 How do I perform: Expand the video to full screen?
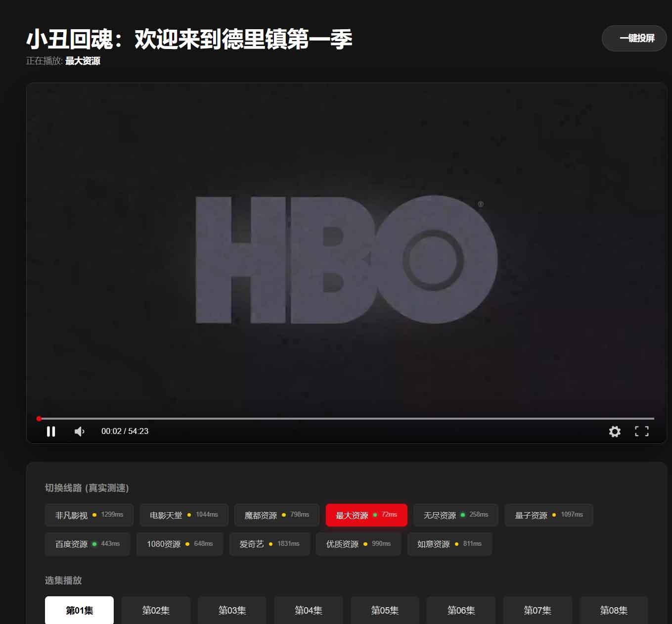(x=641, y=431)
